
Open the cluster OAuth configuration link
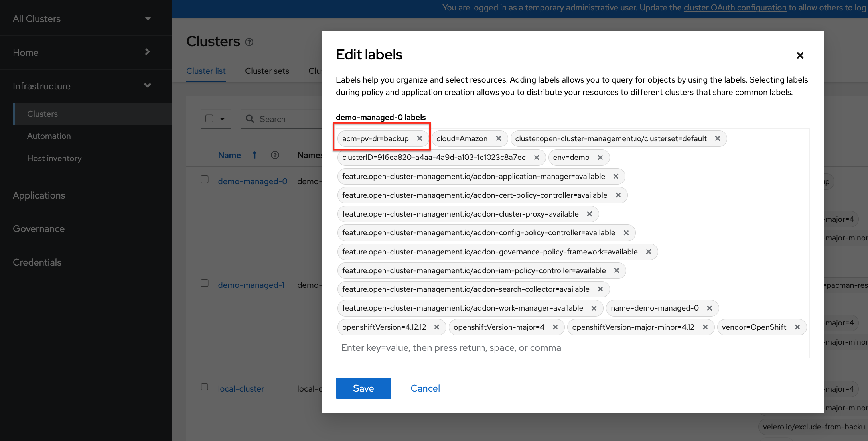click(x=735, y=8)
